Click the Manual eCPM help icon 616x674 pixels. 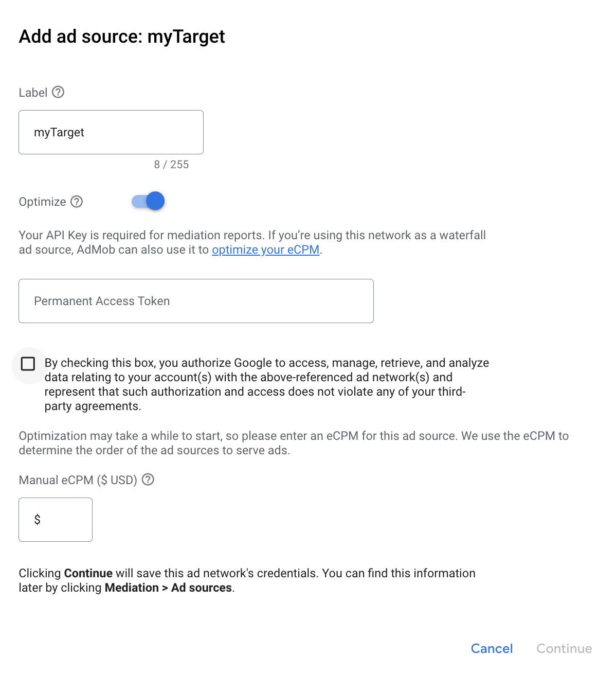148,480
